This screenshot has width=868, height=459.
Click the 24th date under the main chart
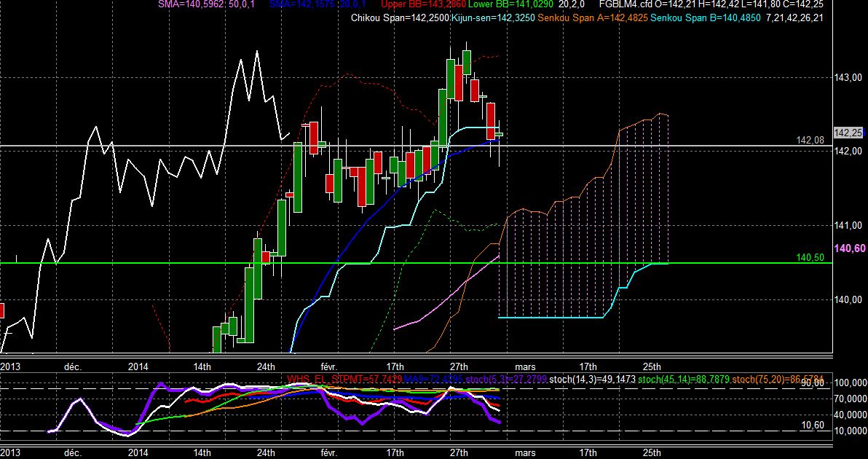[x=267, y=366]
